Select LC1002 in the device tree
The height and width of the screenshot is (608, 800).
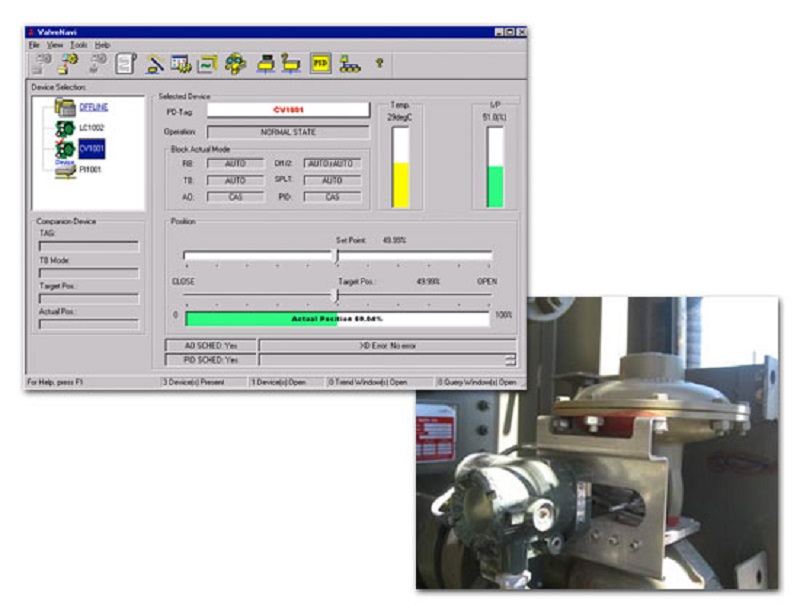(91, 128)
